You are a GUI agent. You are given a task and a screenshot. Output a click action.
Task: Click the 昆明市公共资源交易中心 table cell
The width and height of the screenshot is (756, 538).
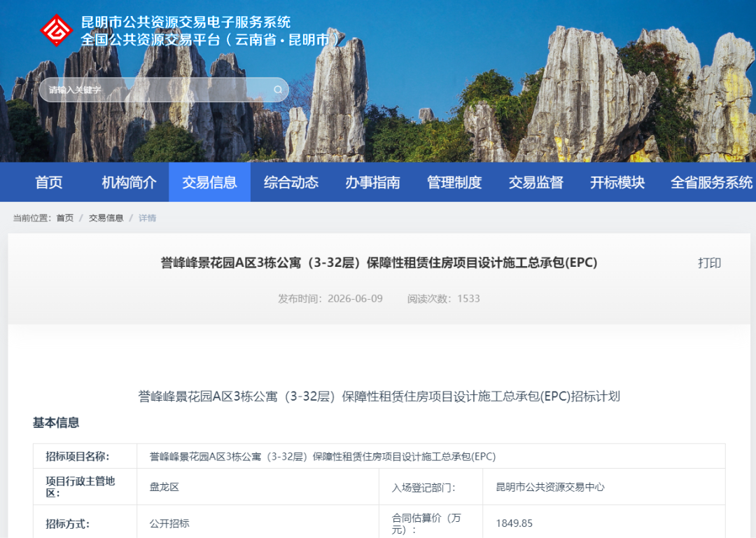point(603,487)
